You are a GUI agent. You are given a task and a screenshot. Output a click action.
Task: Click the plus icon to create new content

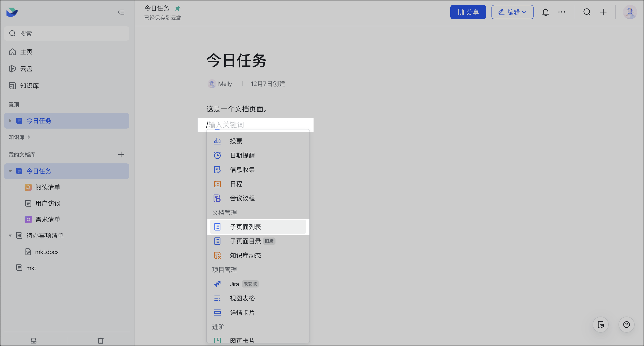pyautogui.click(x=603, y=12)
